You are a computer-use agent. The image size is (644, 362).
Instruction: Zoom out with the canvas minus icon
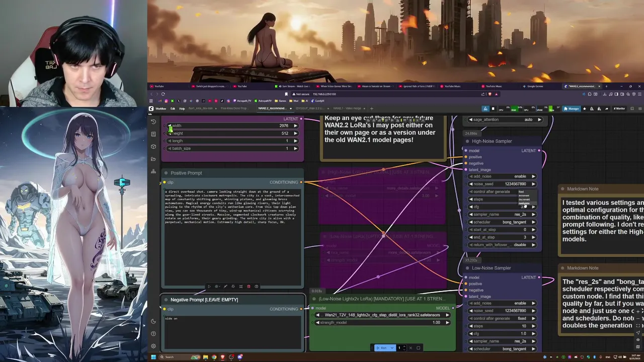coord(638,318)
